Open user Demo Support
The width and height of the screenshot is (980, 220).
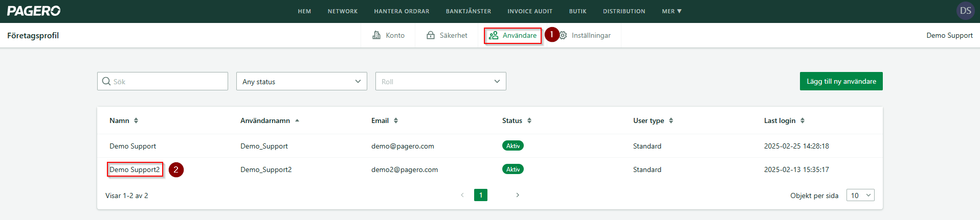tap(132, 146)
